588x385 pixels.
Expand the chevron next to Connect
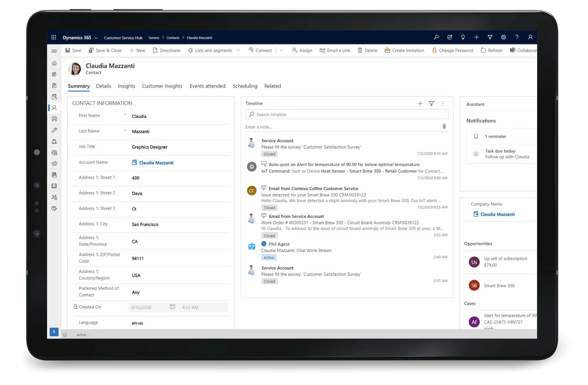[281, 50]
